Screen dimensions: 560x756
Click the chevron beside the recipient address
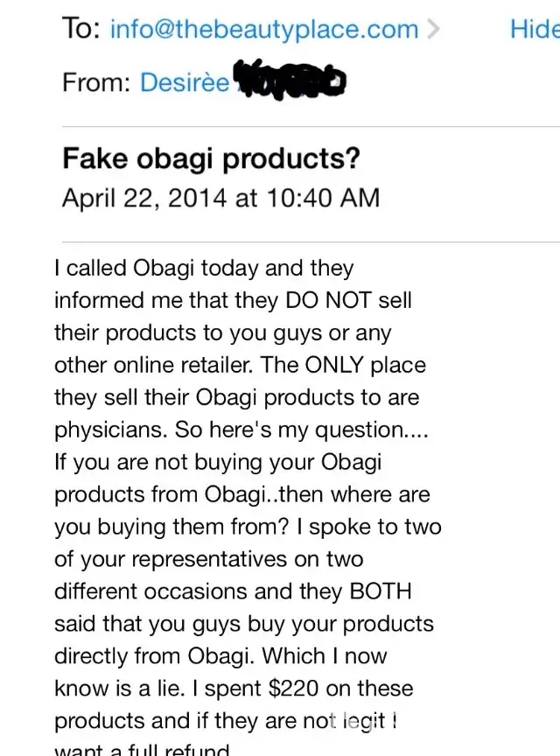click(x=431, y=29)
